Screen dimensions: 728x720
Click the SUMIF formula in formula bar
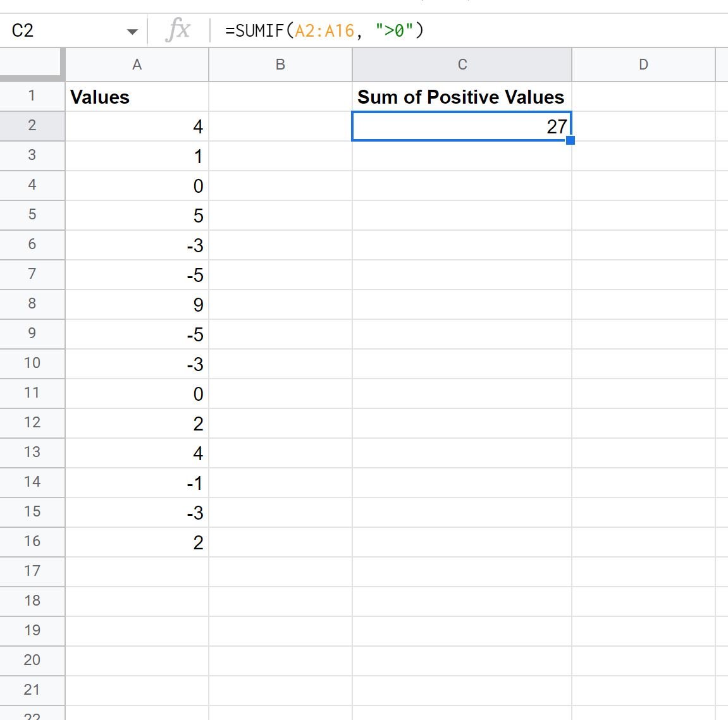[324, 30]
